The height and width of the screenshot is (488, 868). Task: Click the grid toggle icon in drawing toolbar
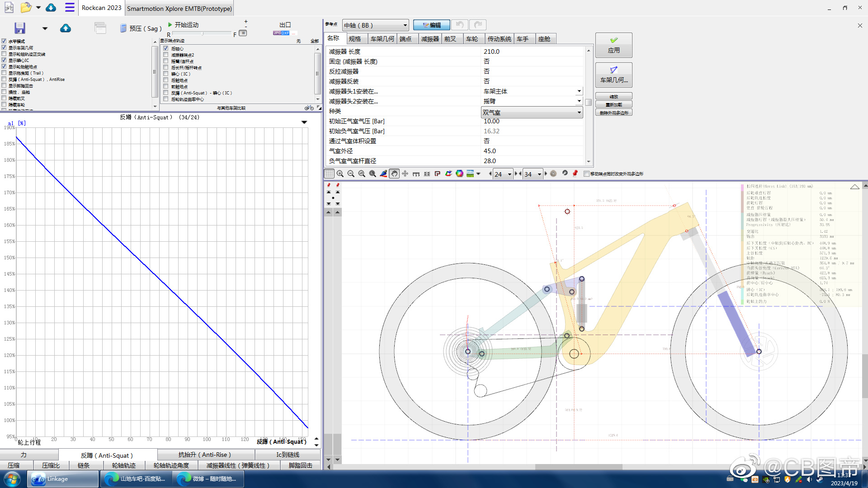pyautogui.click(x=329, y=174)
